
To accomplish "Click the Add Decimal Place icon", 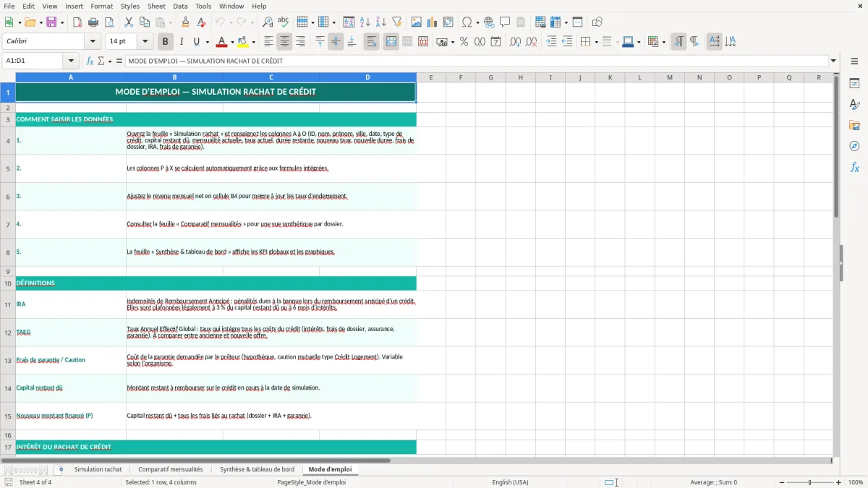I will [x=515, y=42].
